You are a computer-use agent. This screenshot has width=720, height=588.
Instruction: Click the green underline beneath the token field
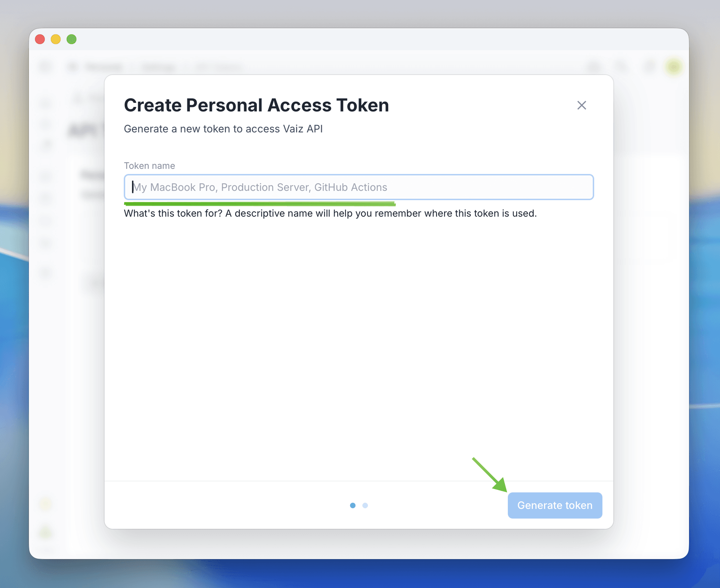(x=260, y=204)
